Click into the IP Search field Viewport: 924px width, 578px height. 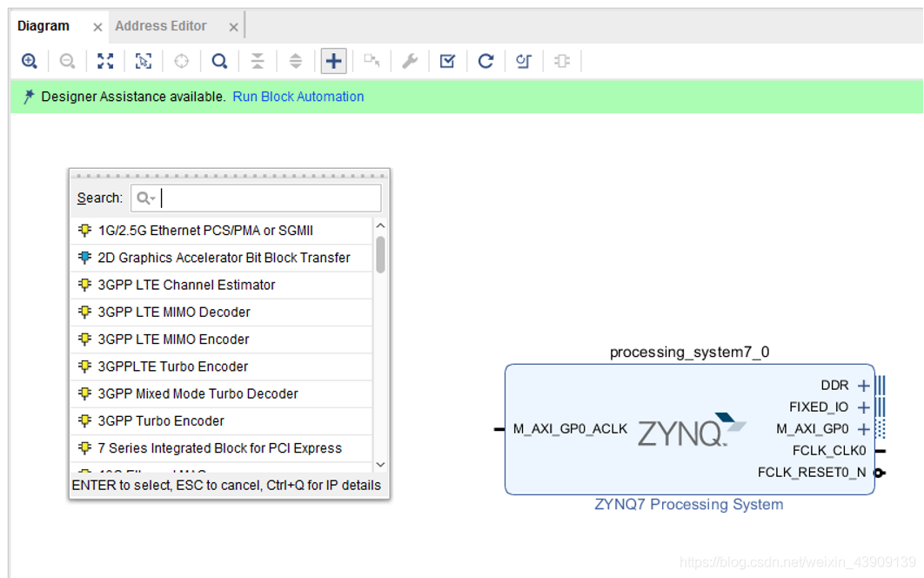click(x=256, y=198)
